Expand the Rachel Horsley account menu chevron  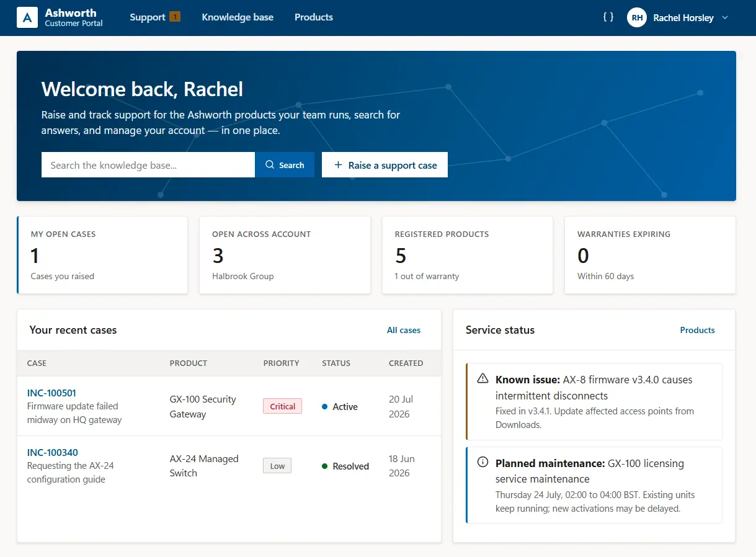(725, 17)
